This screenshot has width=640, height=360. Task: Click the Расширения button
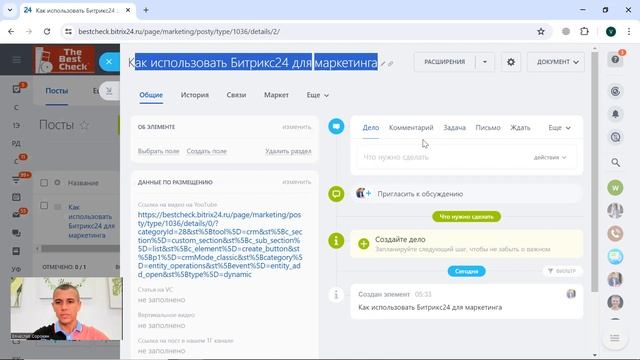[444, 62]
